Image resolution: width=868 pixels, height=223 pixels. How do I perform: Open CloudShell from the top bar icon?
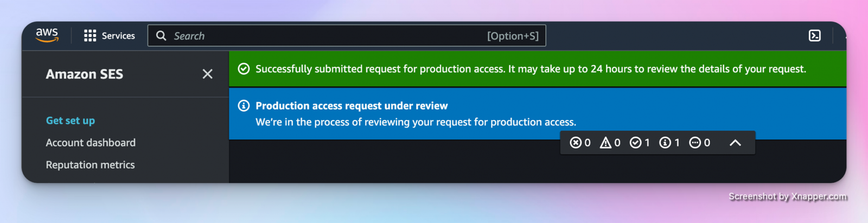(814, 36)
